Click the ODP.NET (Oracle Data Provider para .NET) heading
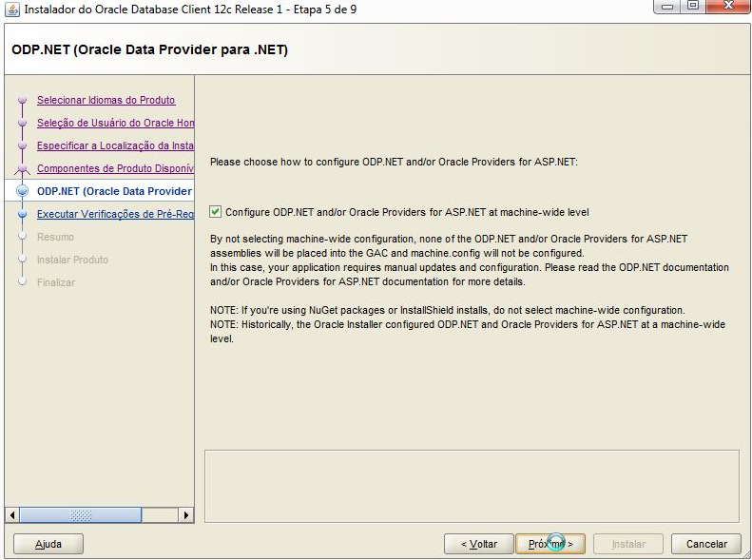Viewport: 752px width, 560px height. point(149,49)
